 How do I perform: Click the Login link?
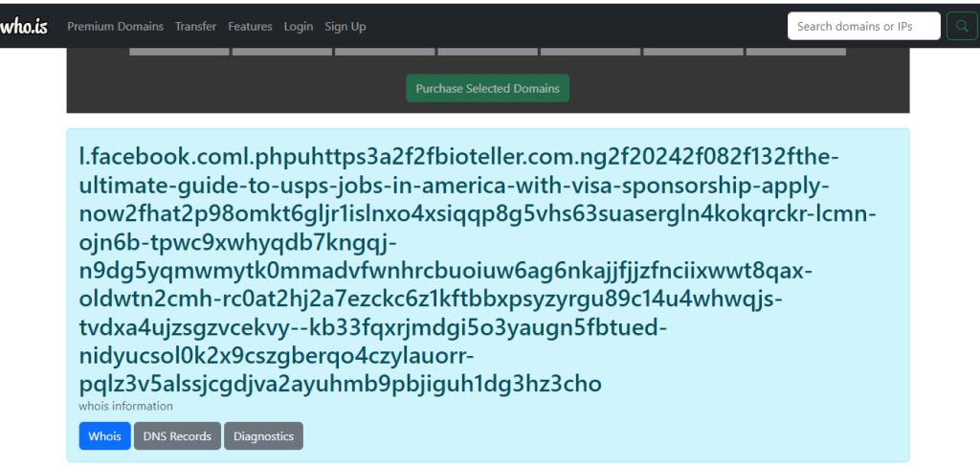coord(298,27)
